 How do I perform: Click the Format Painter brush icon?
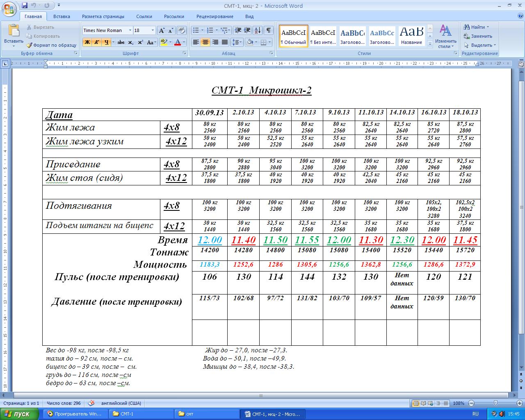(30, 45)
